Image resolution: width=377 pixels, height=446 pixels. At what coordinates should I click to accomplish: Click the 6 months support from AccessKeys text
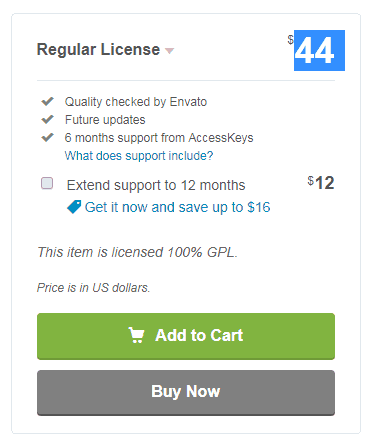point(159,138)
